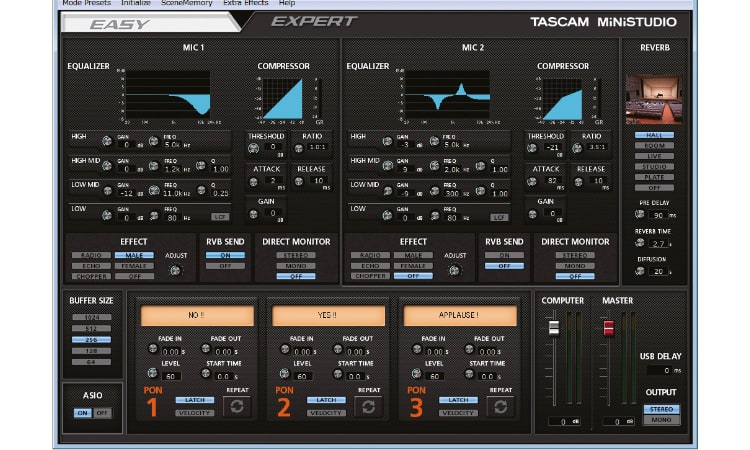Trigger the YES !! sound pad
The height and width of the screenshot is (450, 750).
[328, 316]
